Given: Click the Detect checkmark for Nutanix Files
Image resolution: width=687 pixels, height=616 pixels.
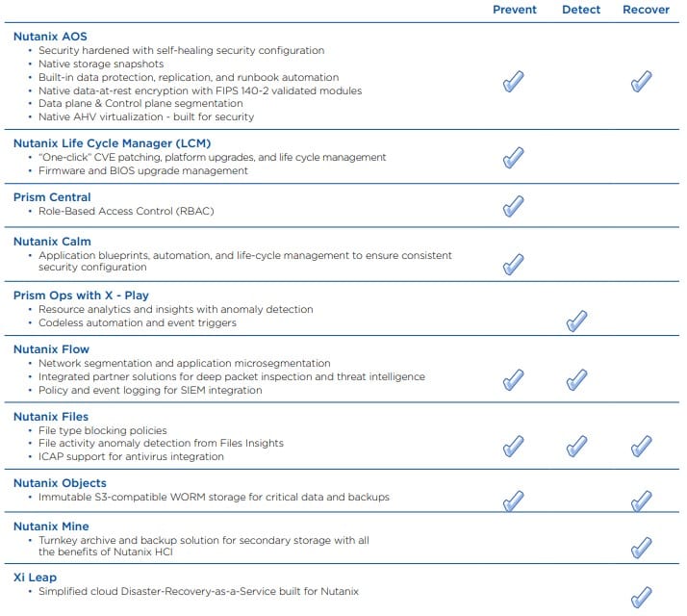Looking at the screenshot, I should pyautogui.click(x=576, y=447).
